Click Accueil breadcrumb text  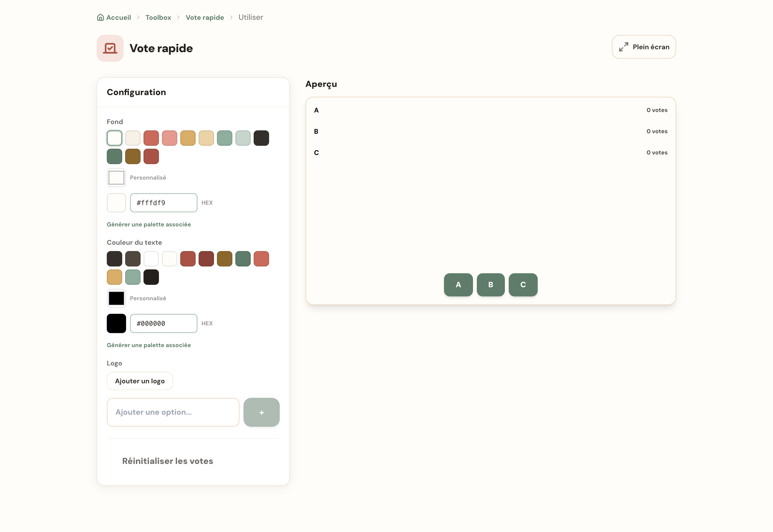coord(118,17)
